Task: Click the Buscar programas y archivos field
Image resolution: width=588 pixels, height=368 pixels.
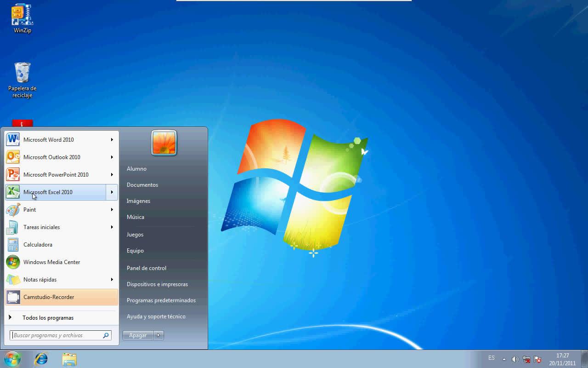Action: click(x=61, y=335)
